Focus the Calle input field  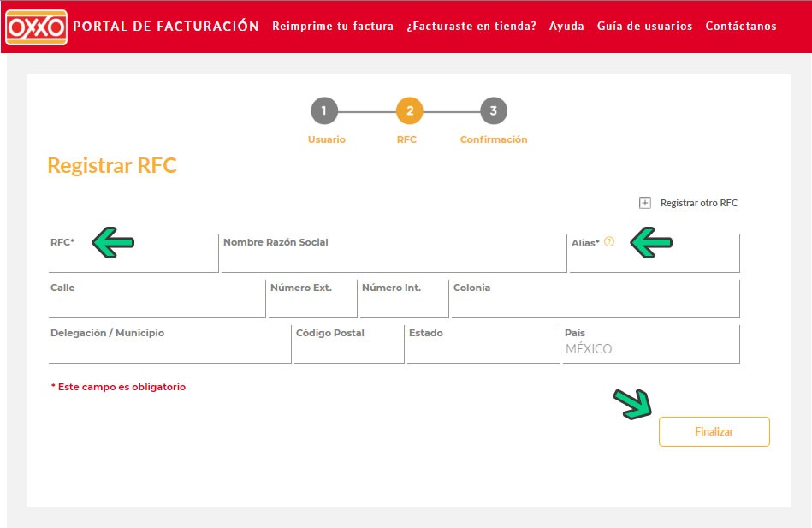click(x=157, y=299)
